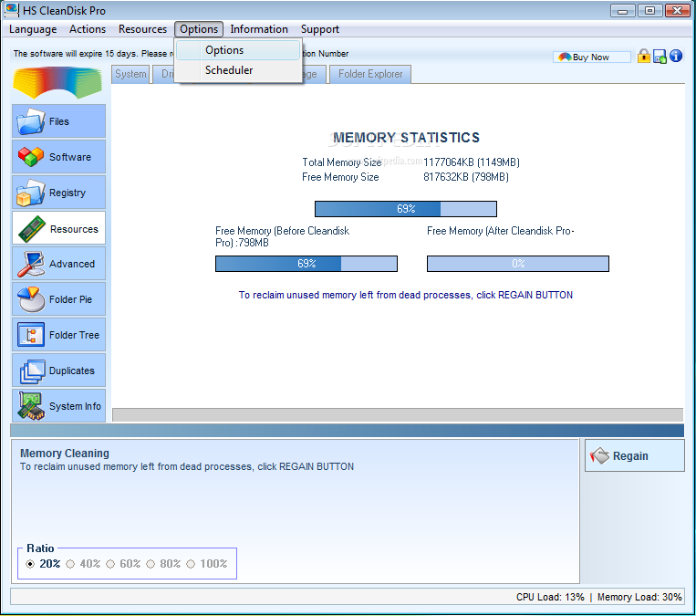
Task: Click the CPU Load: 13% status text
Action: [550, 597]
